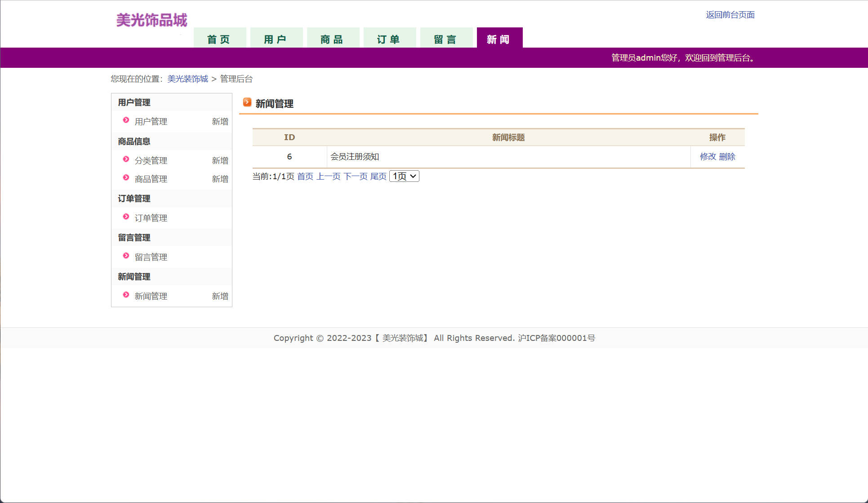Open the 1页 page selector dropdown
The image size is (868, 503).
coord(404,176)
